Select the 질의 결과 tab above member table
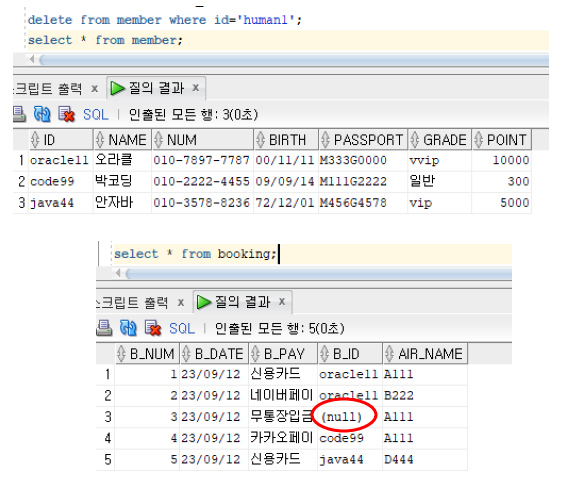The image size is (564, 488). 156,88
